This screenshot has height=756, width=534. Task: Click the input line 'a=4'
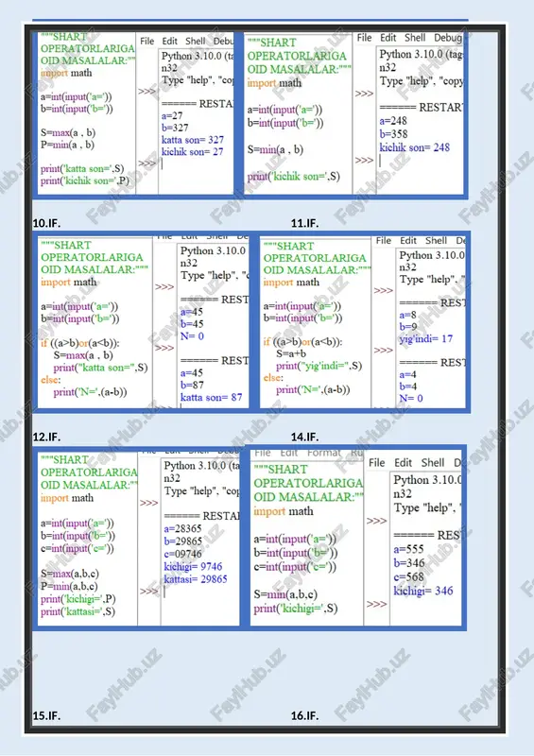tap(407, 374)
